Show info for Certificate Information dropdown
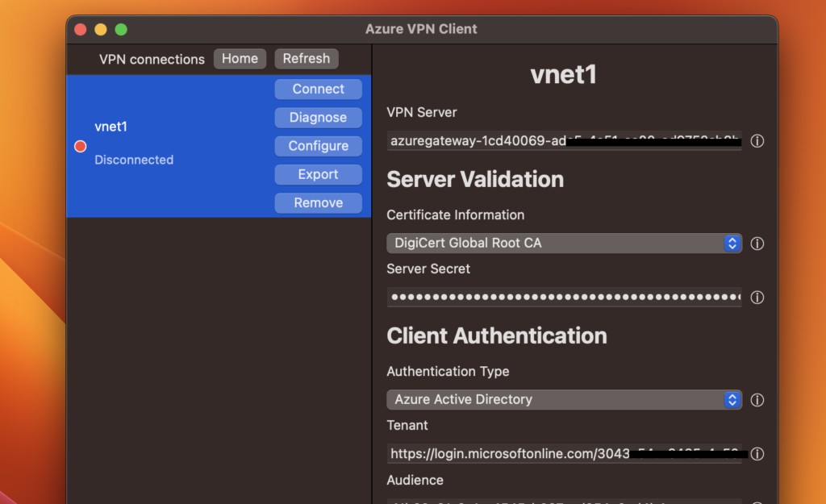This screenshot has width=826, height=504. 757,244
